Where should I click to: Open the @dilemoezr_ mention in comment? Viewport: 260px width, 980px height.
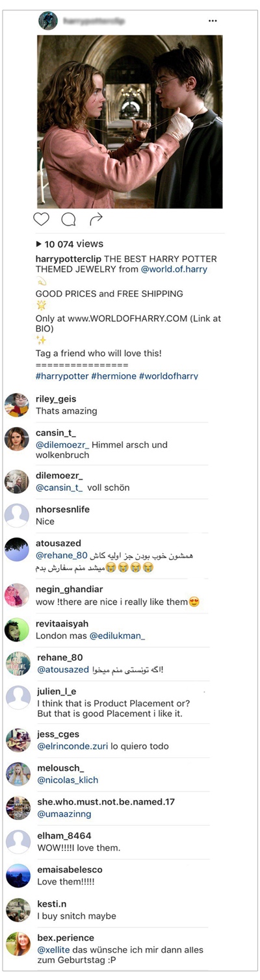tap(62, 445)
